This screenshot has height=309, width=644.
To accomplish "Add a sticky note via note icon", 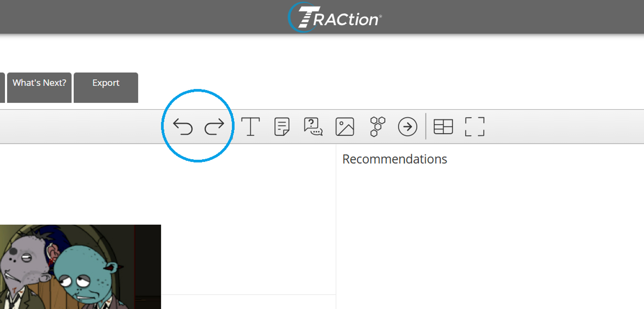I will pyautogui.click(x=282, y=127).
